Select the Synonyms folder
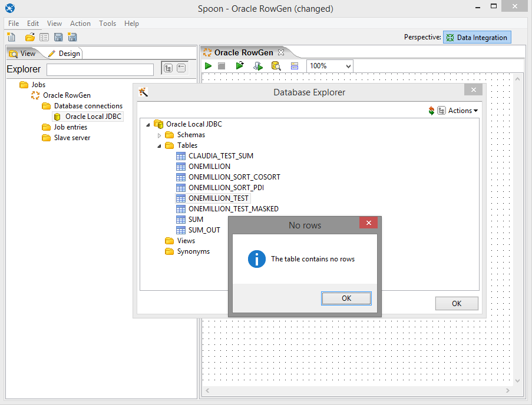 187,251
